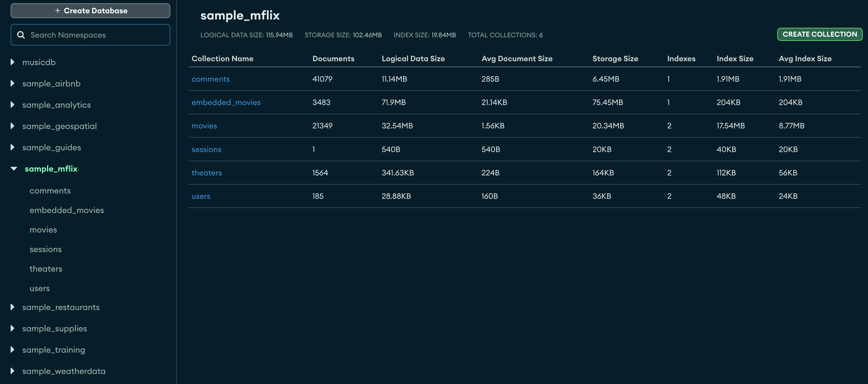Open the users collection link
Image resolution: width=868 pixels, height=384 pixels.
coord(201,196)
